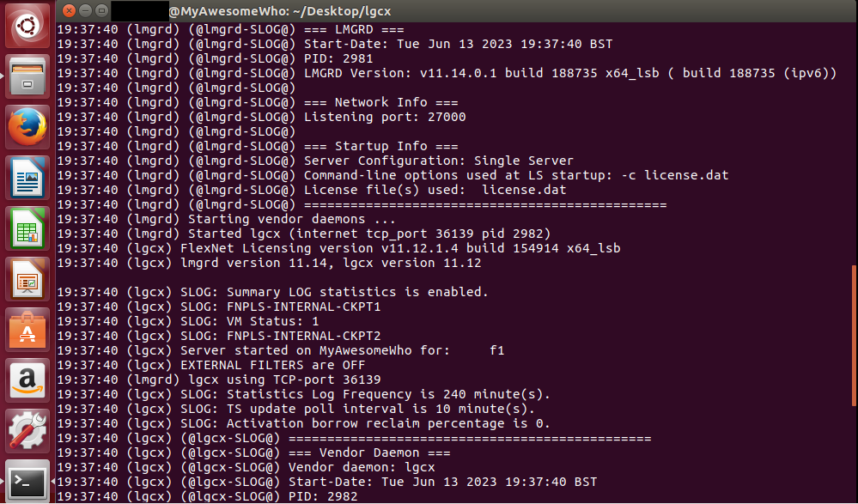This screenshot has height=504, width=858.
Task: Open the Ubuntu Dash search launcher
Action: (27, 26)
